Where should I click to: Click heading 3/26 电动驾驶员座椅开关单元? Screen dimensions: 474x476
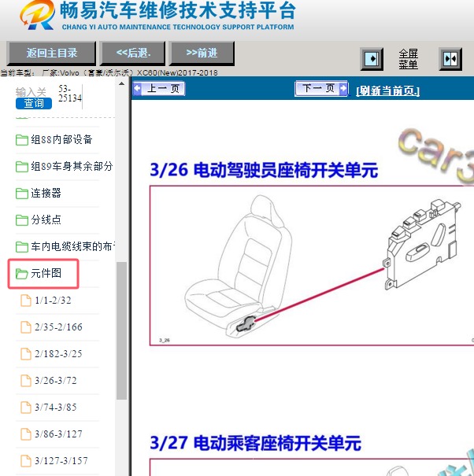[x=264, y=169]
